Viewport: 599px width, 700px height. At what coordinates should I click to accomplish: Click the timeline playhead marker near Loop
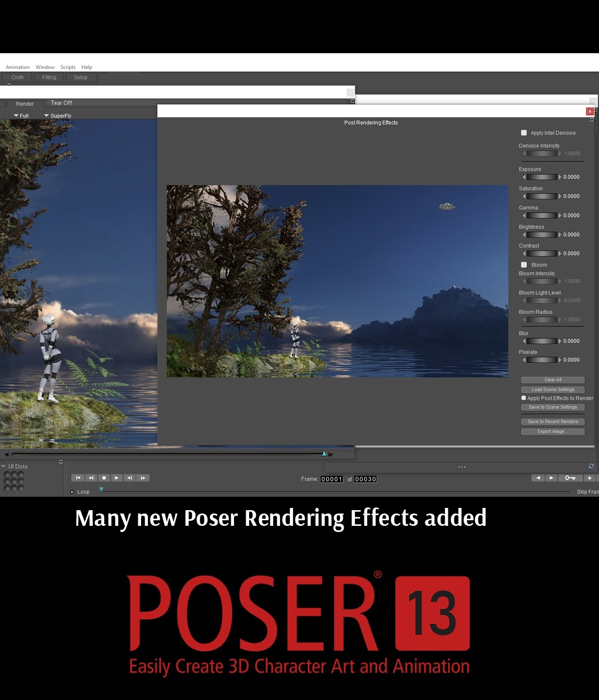(x=101, y=489)
